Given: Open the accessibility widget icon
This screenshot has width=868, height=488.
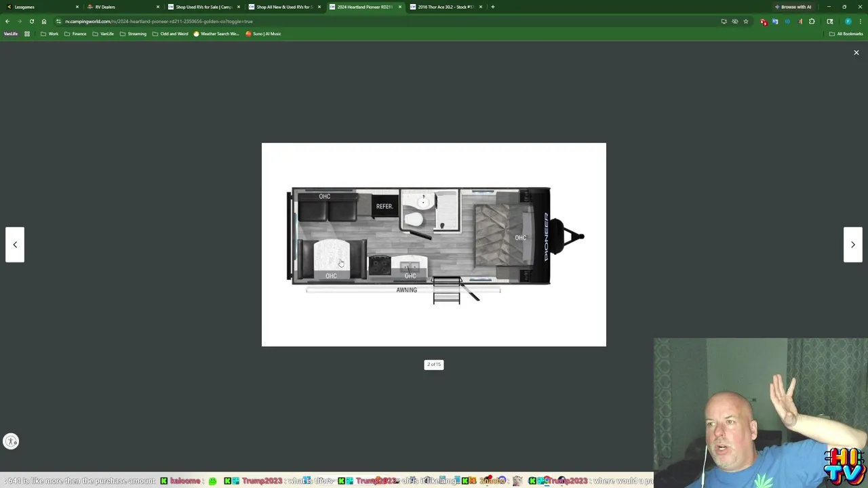Looking at the screenshot, I should 11,441.
